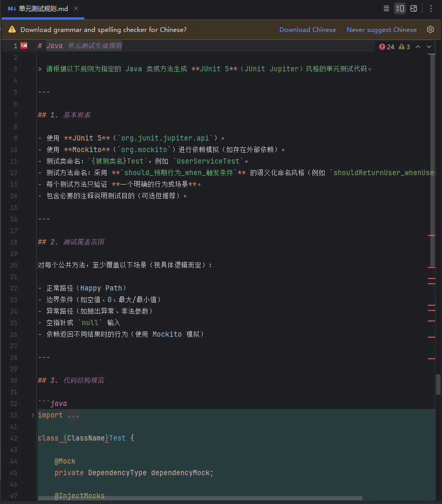Expand the folded import block at line 33
Image resolution: width=442 pixels, height=504 pixels.
tap(33, 415)
